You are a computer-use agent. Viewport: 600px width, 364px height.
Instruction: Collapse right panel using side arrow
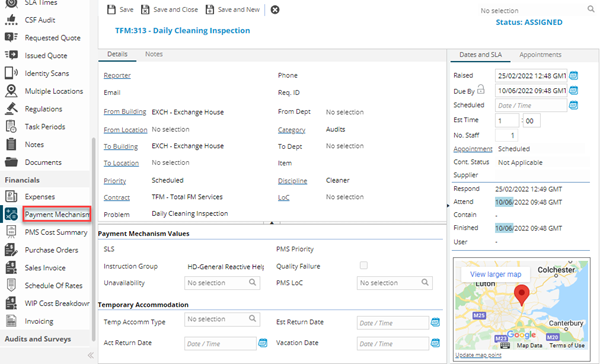448,206
